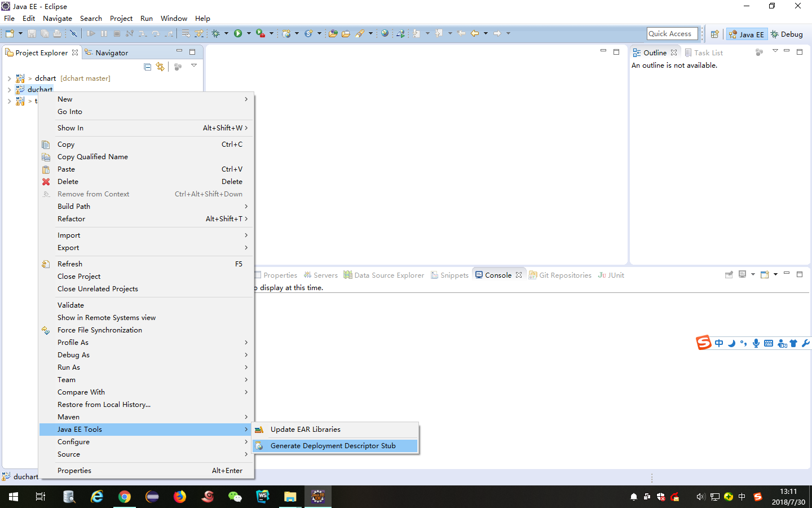Click the Windows Start button
This screenshot has height=508, width=812.
(x=14, y=497)
